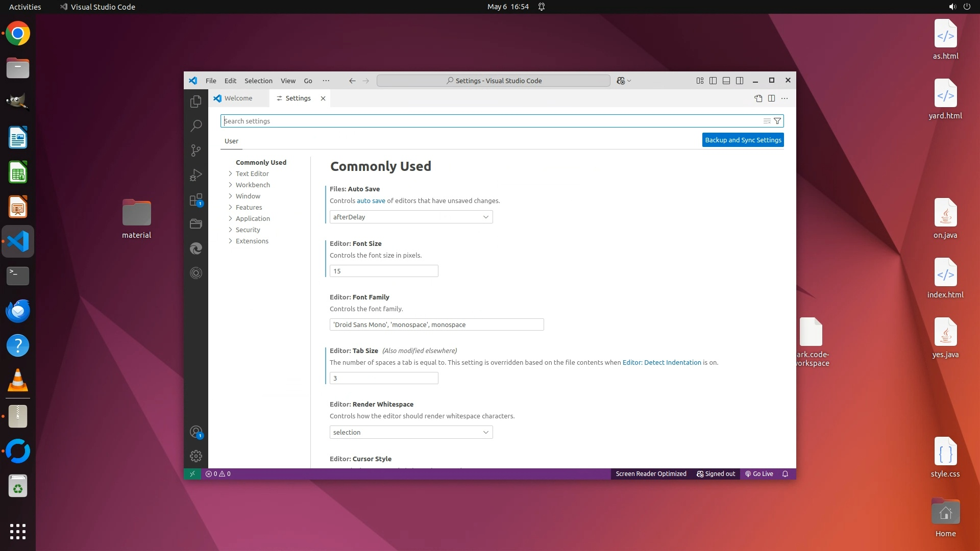Image resolution: width=980 pixels, height=551 pixels.
Task: Open the Extensions view icon
Action: [195, 199]
